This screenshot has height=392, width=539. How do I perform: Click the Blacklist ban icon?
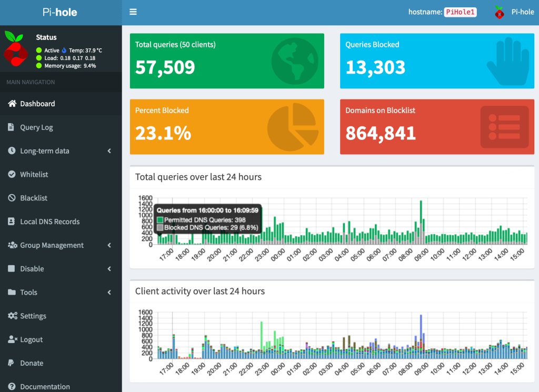pos(12,198)
